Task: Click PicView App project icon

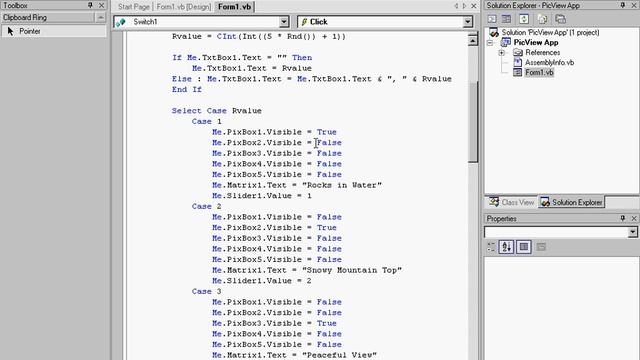Action: tap(506, 42)
